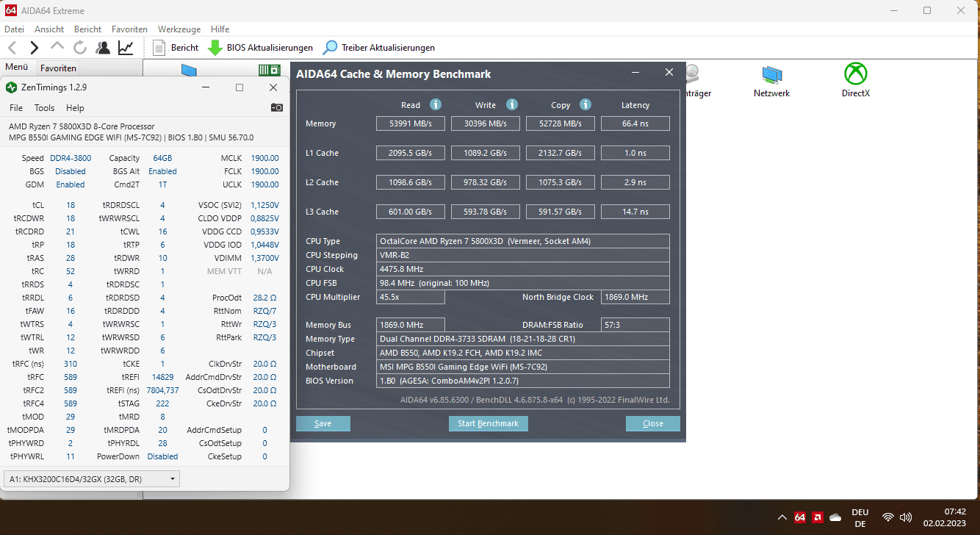Switch to the Menü tab
This screenshot has width=980, height=535.
coord(17,67)
